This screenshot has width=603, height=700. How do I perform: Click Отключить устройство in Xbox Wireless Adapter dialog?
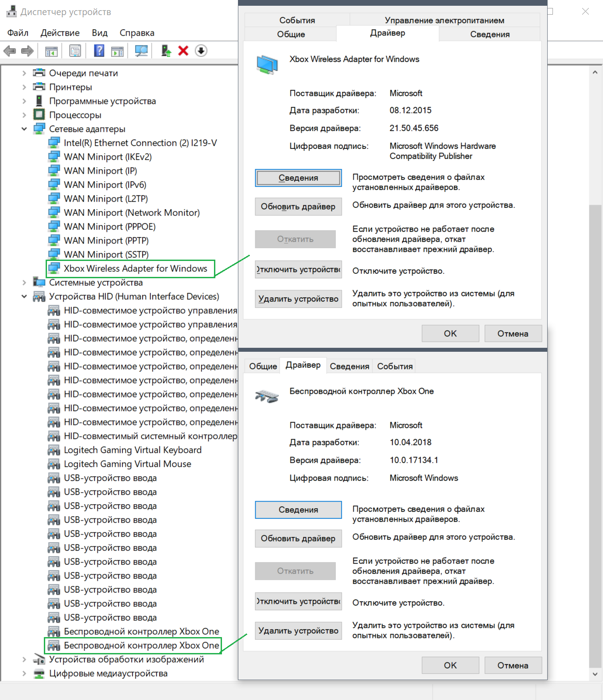coord(298,269)
